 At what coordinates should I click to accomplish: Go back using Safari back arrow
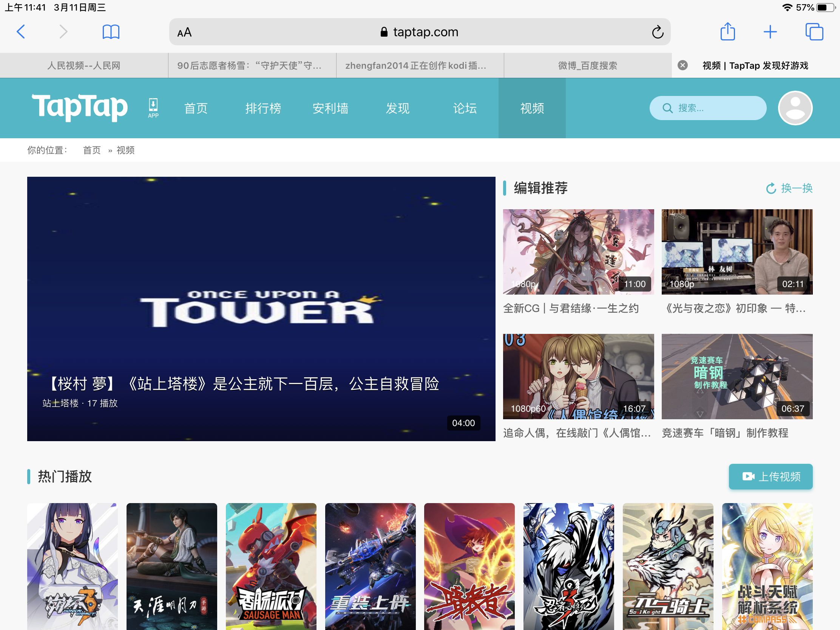pyautogui.click(x=21, y=32)
